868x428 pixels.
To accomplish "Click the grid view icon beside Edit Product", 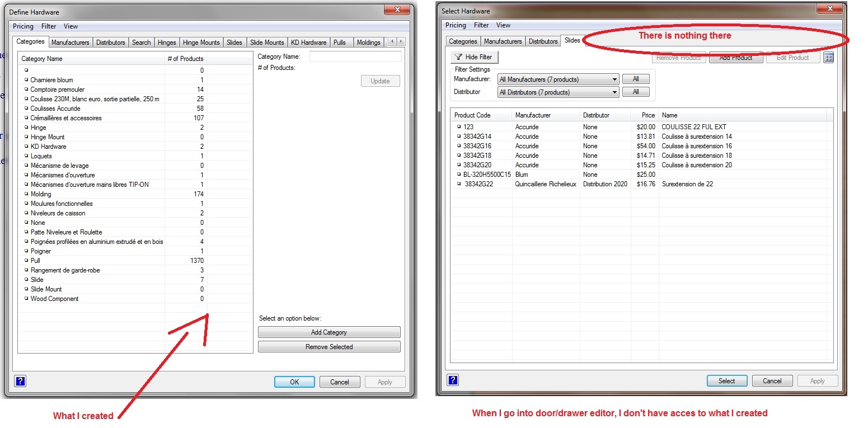I will click(829, 58).
